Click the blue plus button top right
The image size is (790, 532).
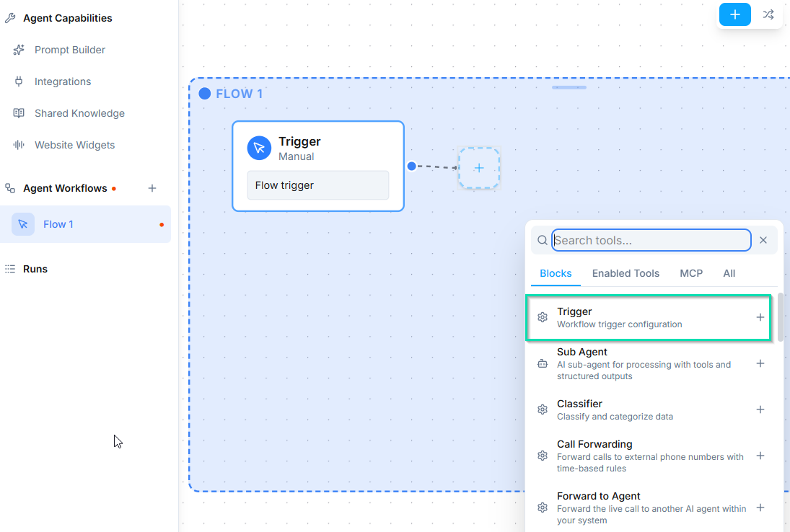click(x=734, y=14)
